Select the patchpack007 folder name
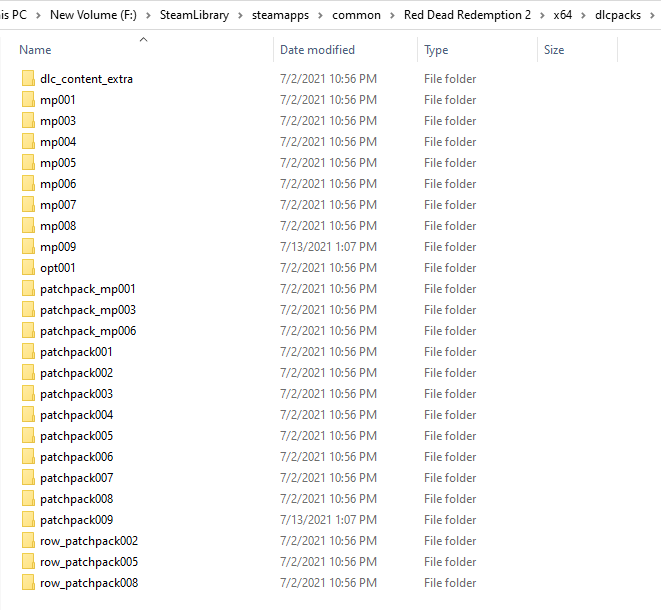Viewport: 661px width, 610px height. pyautogui.click(x=77, y=478)
